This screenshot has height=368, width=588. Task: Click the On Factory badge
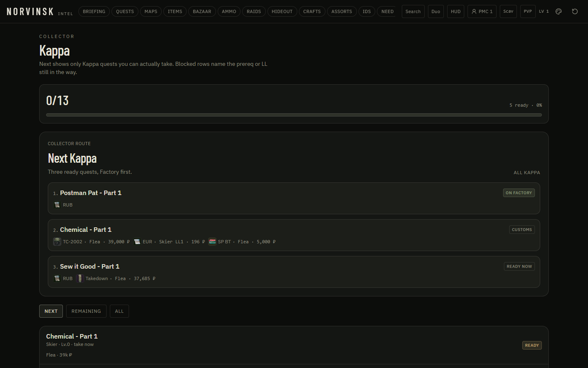[519, 193]
